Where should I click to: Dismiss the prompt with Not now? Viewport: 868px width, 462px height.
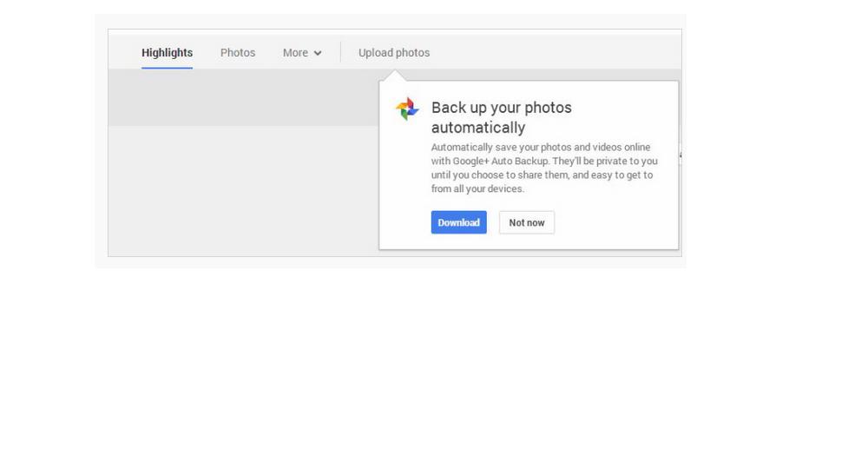(527, 222)
